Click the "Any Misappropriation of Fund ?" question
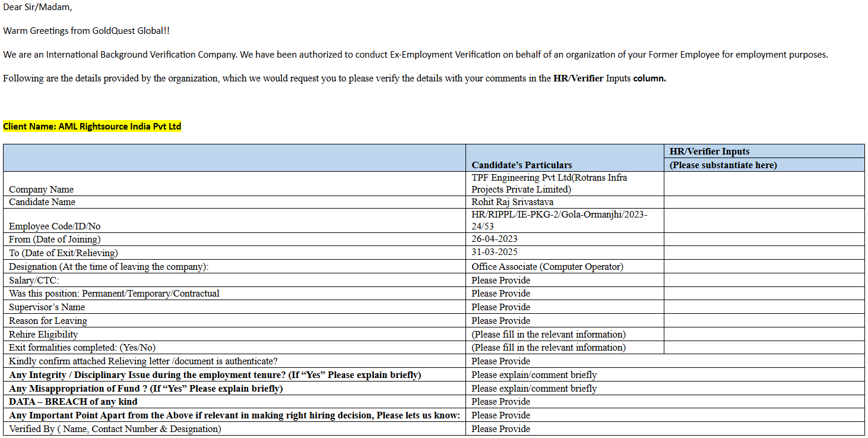Screen dimensions: 868x438 point(146,389)
